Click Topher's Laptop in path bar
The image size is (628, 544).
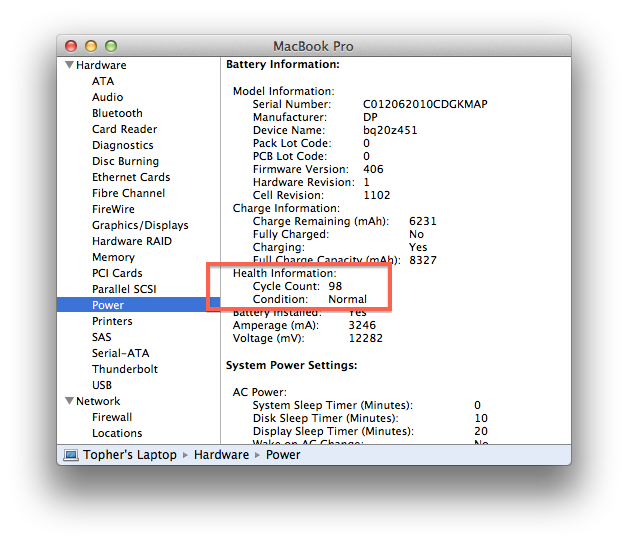pyautogui.click(x=130, y=455)
